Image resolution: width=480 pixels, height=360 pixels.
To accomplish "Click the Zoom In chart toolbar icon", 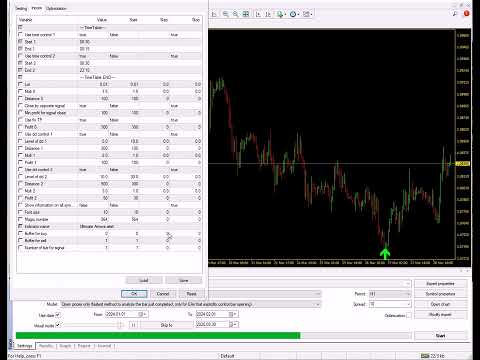I will (226, 14).
